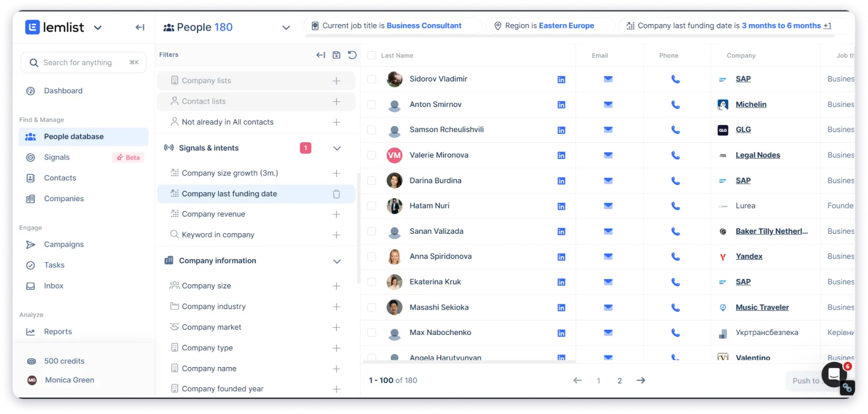Collapse the Company information section
Image resolution: width=868 pixels, height=414 pixels.
[337, 261]
